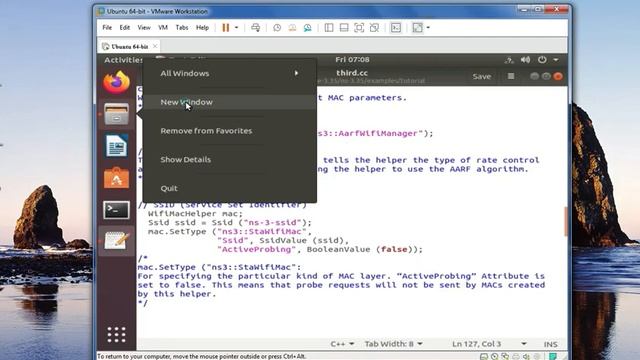The height and width of the screenshot is (360, 640).
Task: Click the line WifiMacHelper mac;
Action: click(x=195, y=213)
